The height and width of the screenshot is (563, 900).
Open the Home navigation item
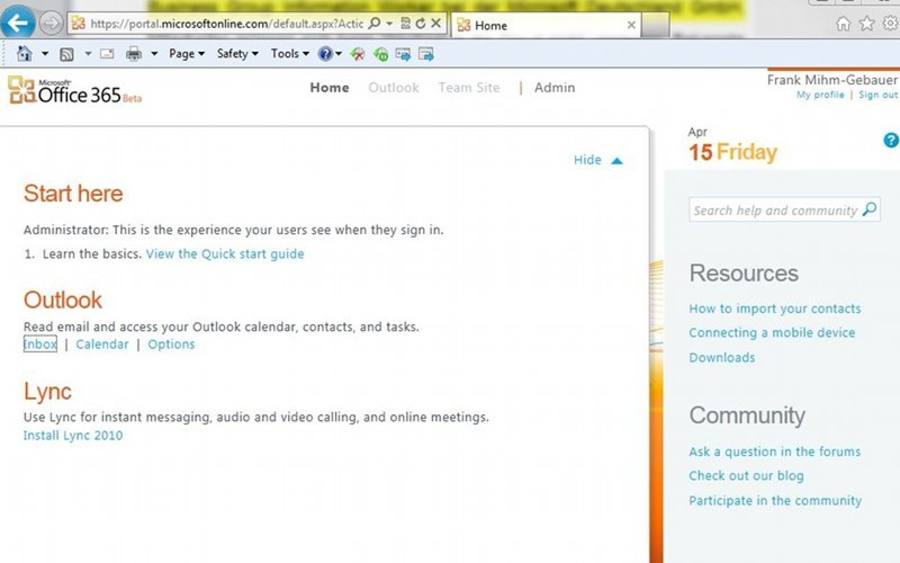click(329, 87)
